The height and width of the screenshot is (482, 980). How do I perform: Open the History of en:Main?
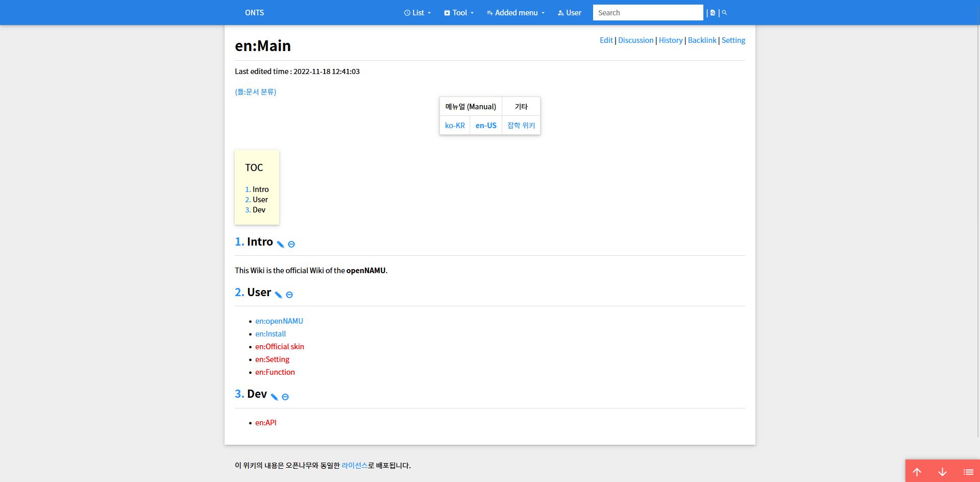(x=670, y=40)
